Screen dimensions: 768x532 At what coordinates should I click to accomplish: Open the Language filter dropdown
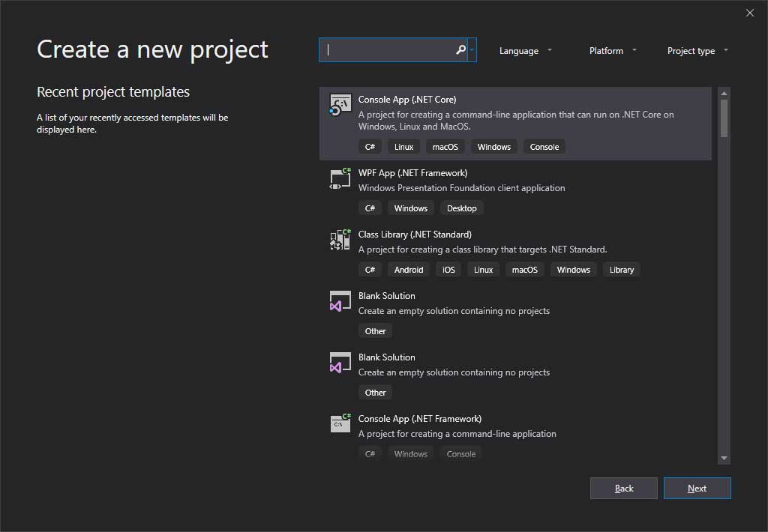click(x=525, y=50)
